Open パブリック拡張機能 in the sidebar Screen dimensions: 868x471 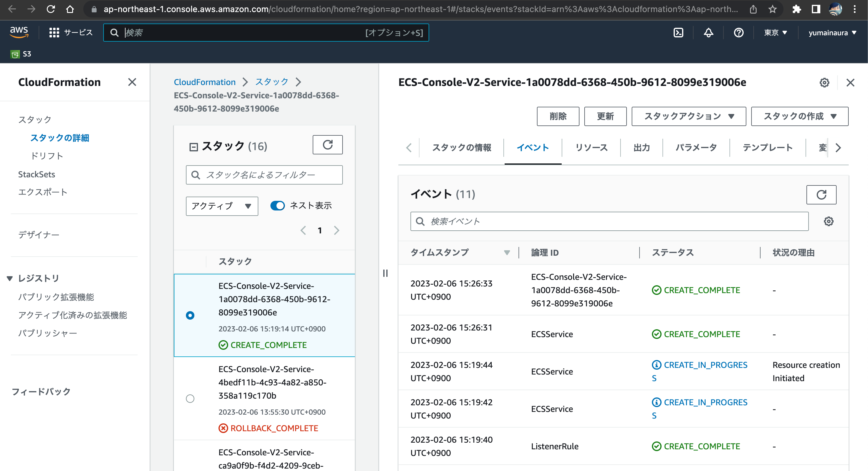(56, 297)
